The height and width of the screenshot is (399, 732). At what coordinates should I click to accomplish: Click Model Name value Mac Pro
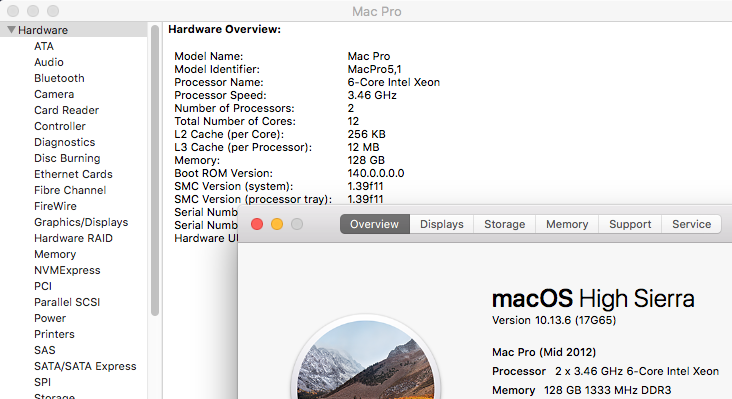[x=369, y=56]
